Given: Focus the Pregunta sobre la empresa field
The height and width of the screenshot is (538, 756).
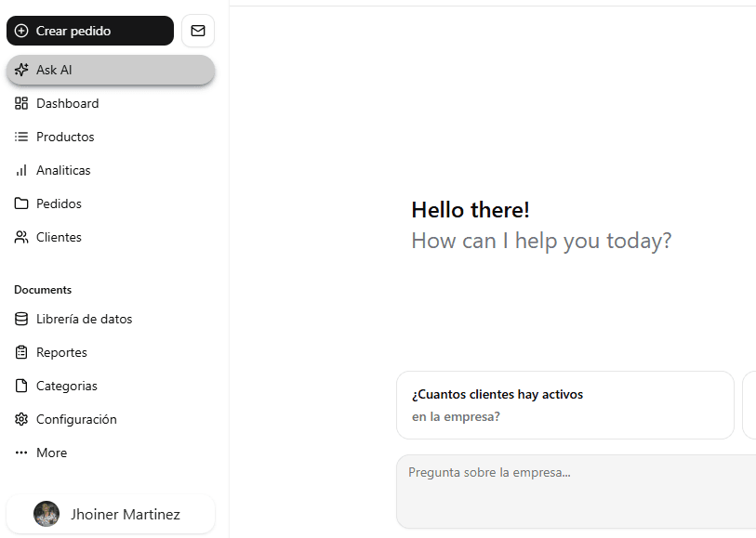Looking at the screenshot, I should click(x=577, y=492).
